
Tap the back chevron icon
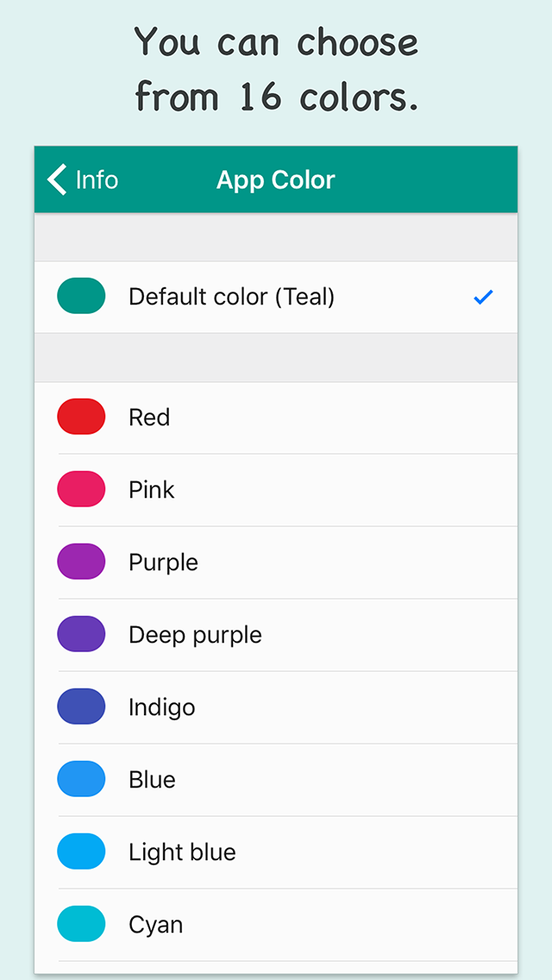click(57, 180)
